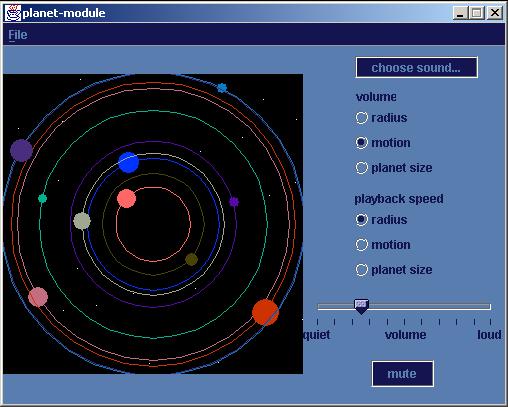
Task: Click the salmon pink inner planet
Action: [x=126, y=198]
